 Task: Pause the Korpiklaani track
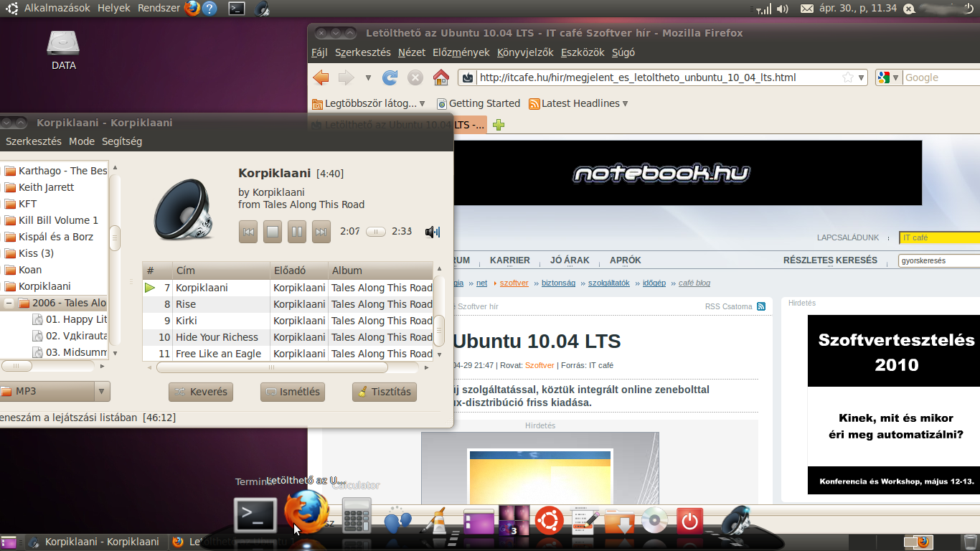[x=296, y=232]
